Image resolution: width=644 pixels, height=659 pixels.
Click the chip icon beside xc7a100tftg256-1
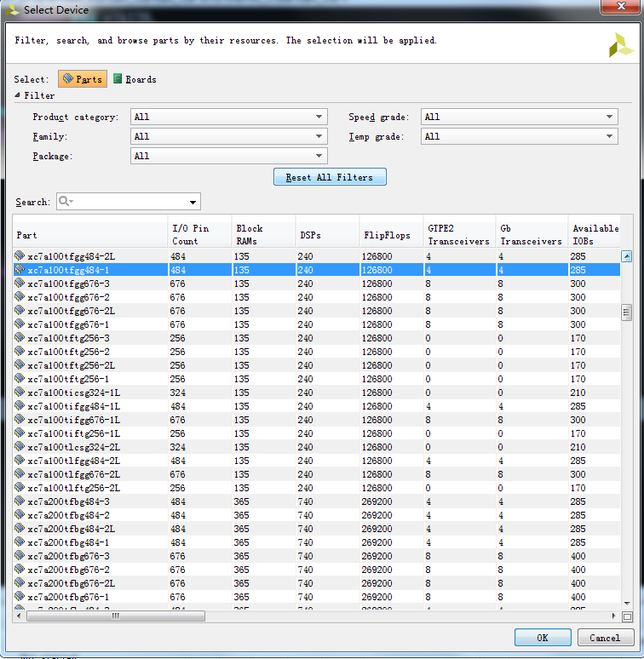coord(20,379)
